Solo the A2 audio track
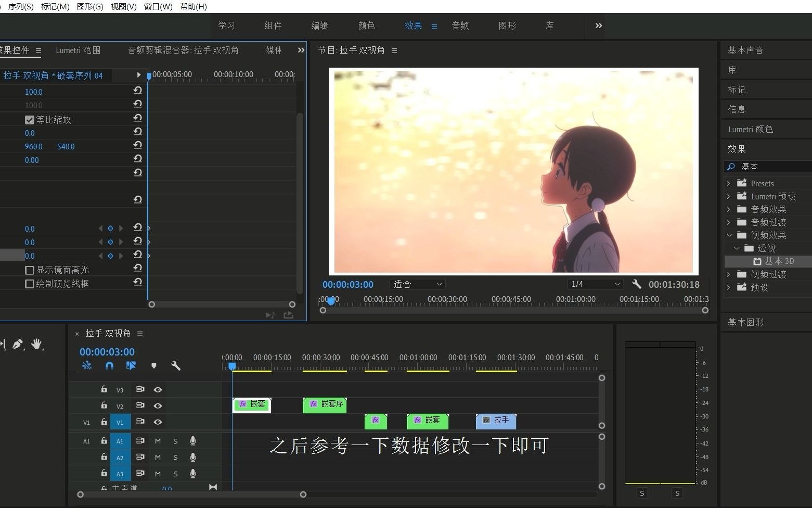This screenshot has height=508, width=812. 175,458
